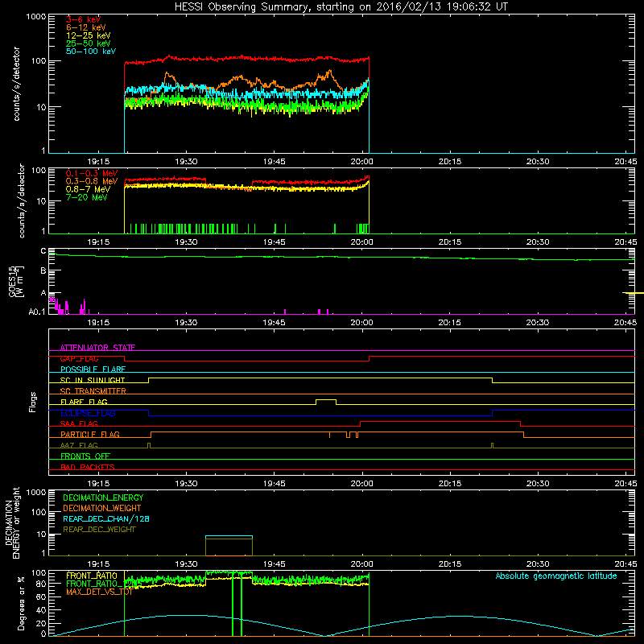The image size is (644, 644).
Task: Select the AAZ_FLAG label
Action: click(x=79, y=445)
